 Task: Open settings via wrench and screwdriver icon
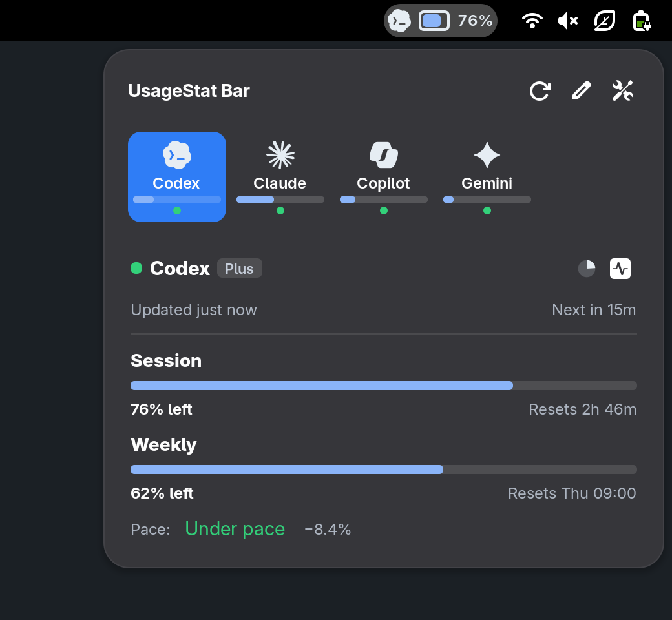622,91
